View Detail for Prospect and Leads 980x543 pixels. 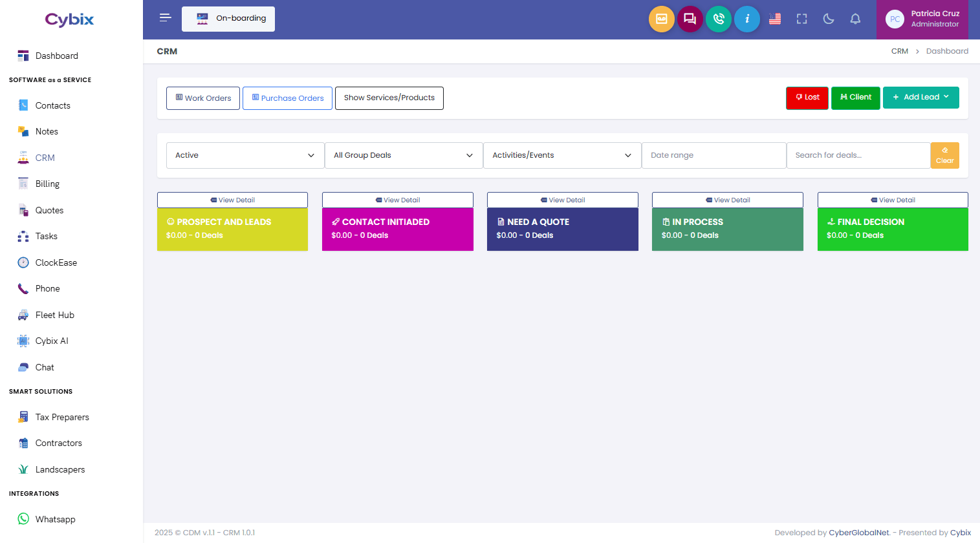pos(233,200)
